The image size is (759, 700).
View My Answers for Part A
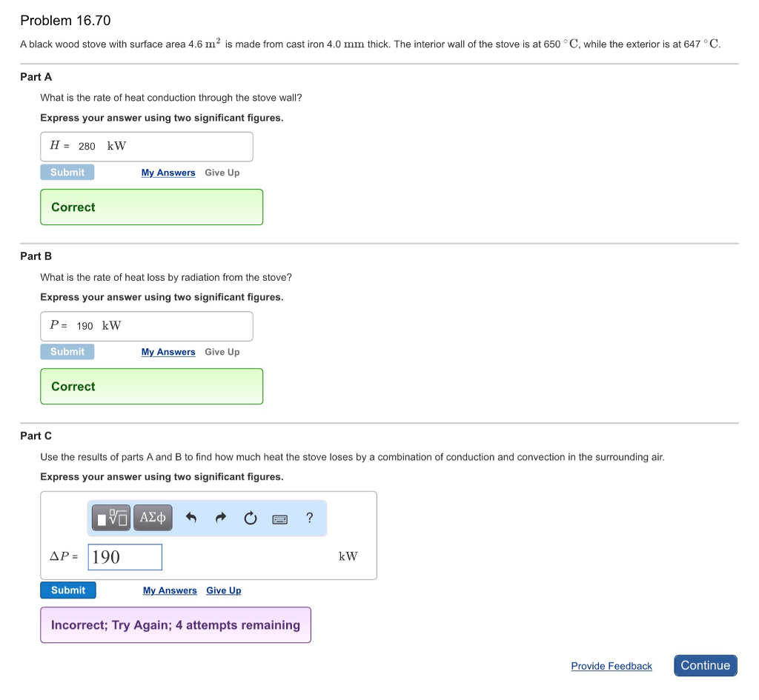click(x=168, y=173)
